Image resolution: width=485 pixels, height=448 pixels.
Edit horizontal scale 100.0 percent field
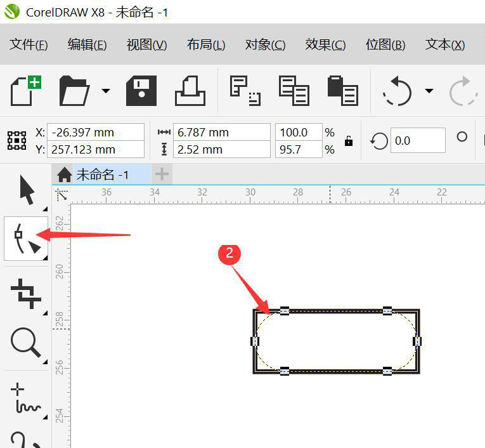(x=299, y=132)
